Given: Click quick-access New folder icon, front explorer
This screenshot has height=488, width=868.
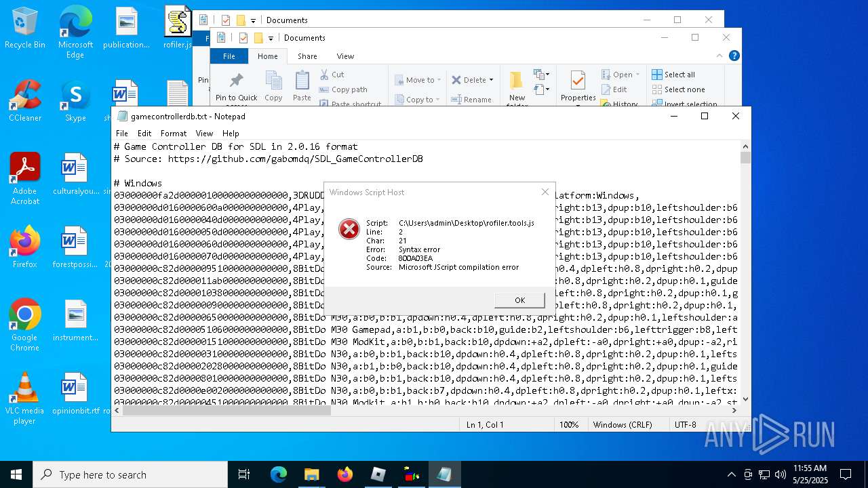Looking at the screenshot, I should point(258,38).
